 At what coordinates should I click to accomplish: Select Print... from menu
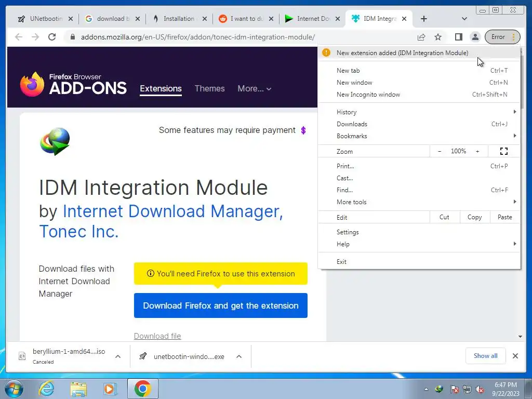click(419, 166)
